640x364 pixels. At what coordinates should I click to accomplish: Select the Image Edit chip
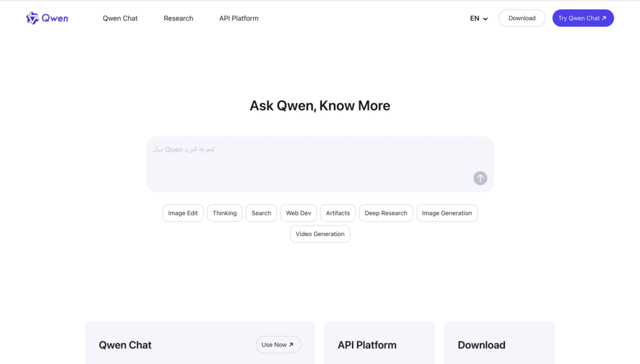pos(182,213)
